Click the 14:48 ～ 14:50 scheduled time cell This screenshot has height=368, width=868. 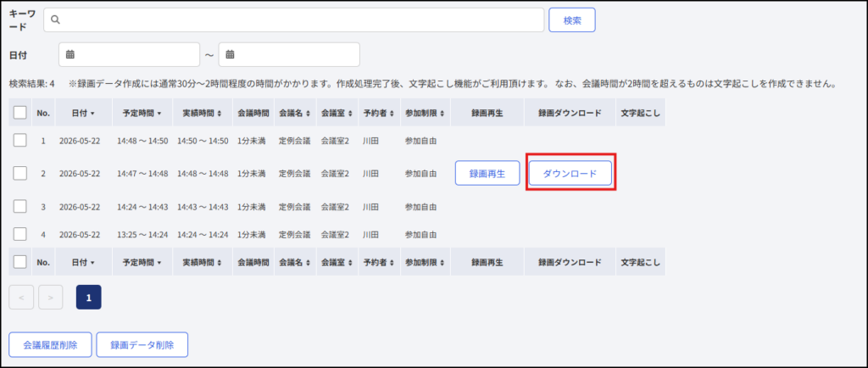coord(142,141)
